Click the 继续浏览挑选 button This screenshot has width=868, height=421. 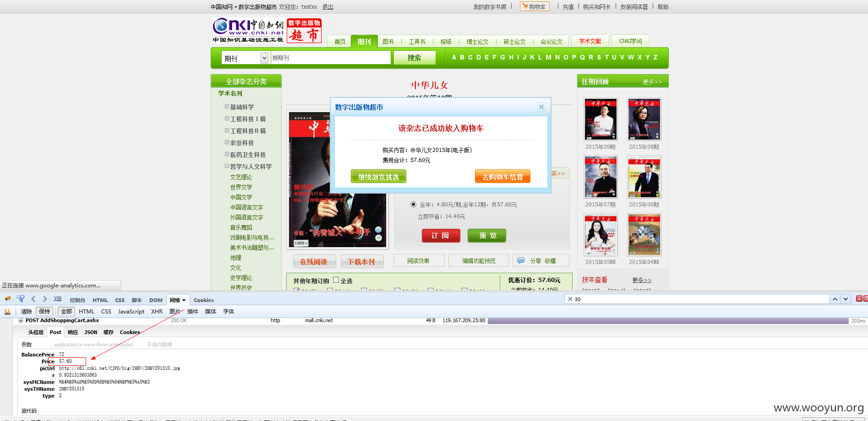378,177
